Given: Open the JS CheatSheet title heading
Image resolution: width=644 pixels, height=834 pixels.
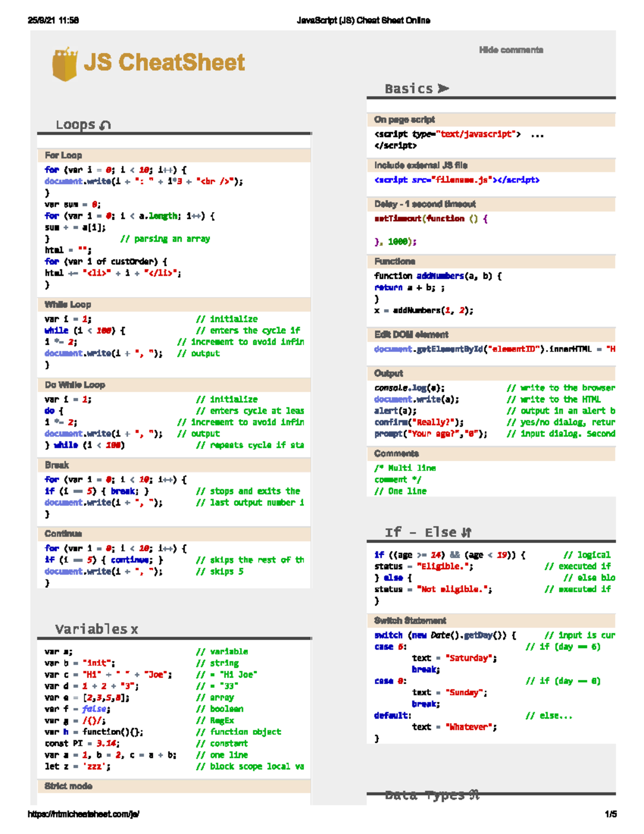Looking at the screenshot, I should point(164,62).
